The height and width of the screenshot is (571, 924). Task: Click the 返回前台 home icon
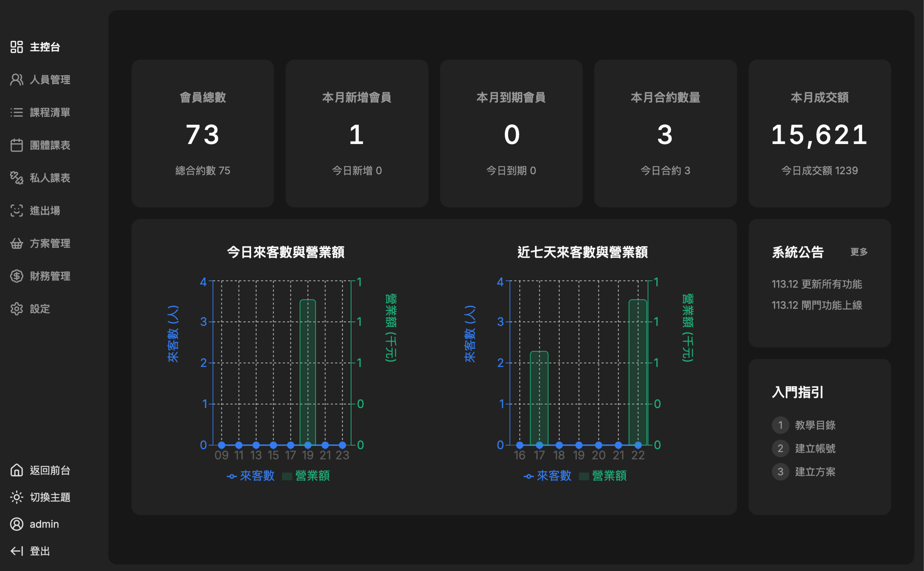pyautogui.click(x=17, y=470)
